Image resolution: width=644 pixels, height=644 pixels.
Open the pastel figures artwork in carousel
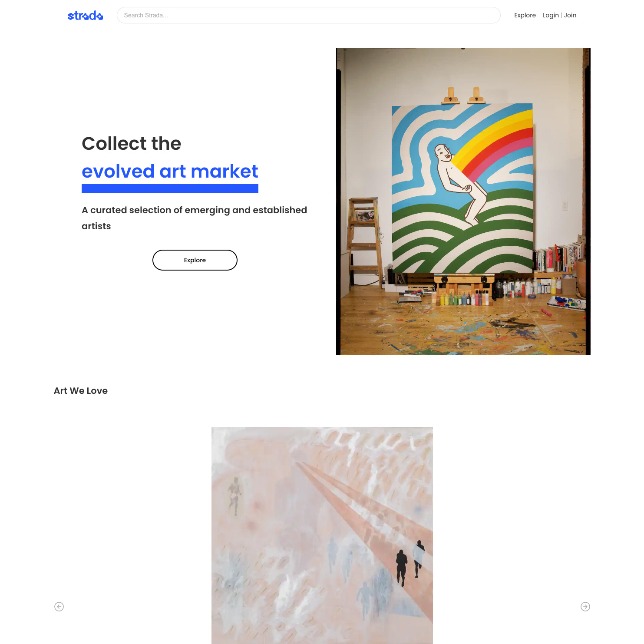click(322, 535)
